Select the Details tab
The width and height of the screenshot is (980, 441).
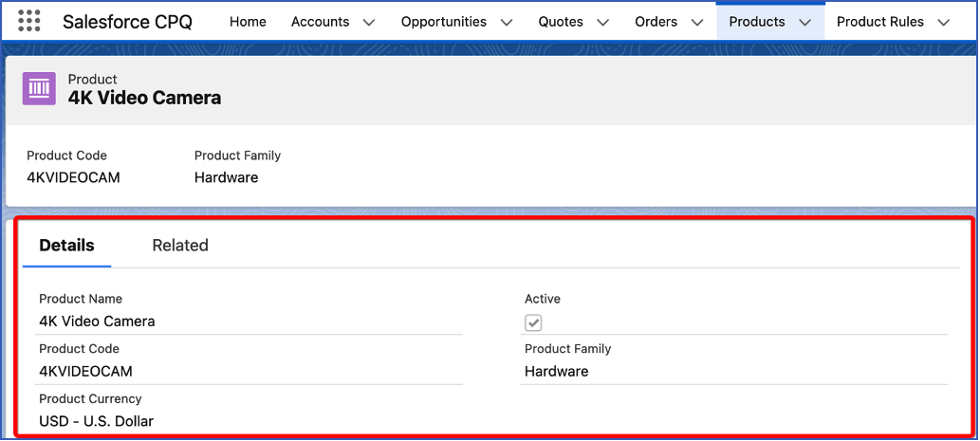(x=66, y=245)
